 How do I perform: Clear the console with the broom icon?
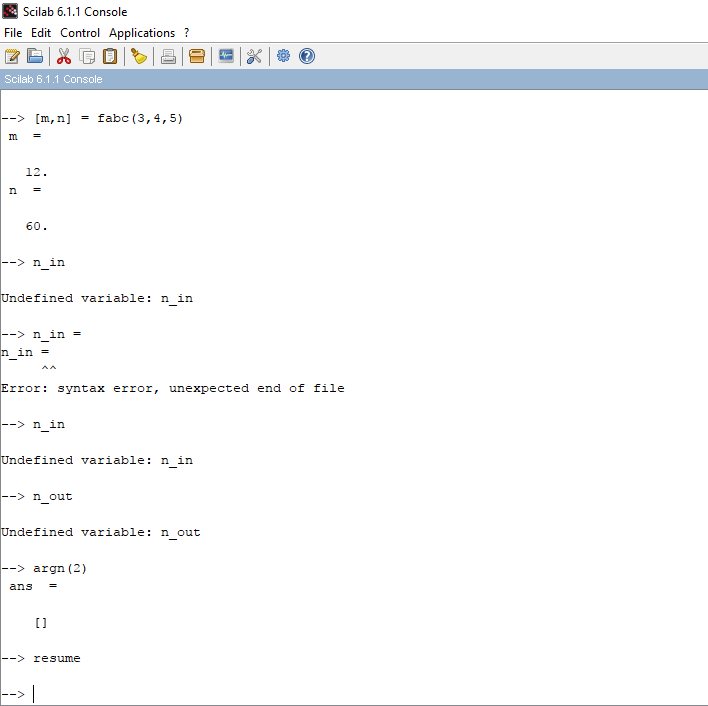coord(139,56)
